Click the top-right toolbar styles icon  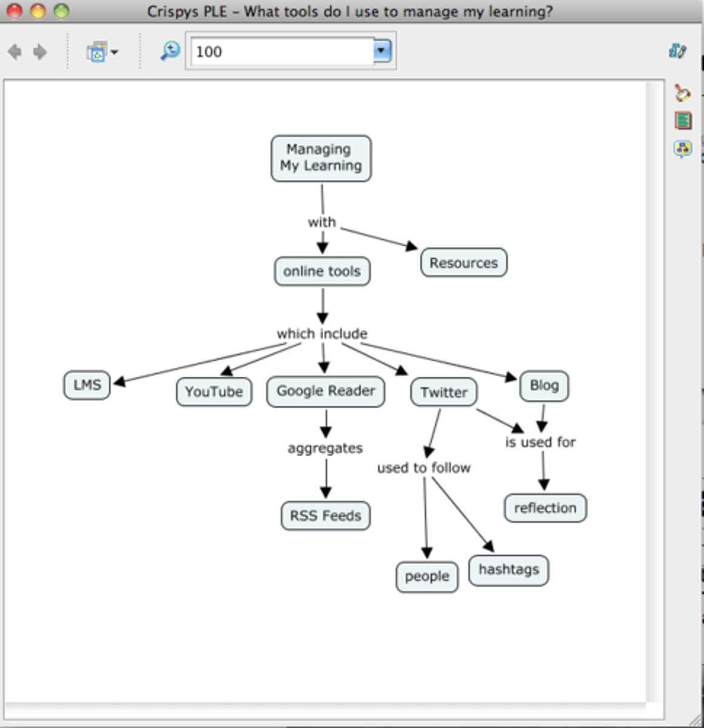678,51
